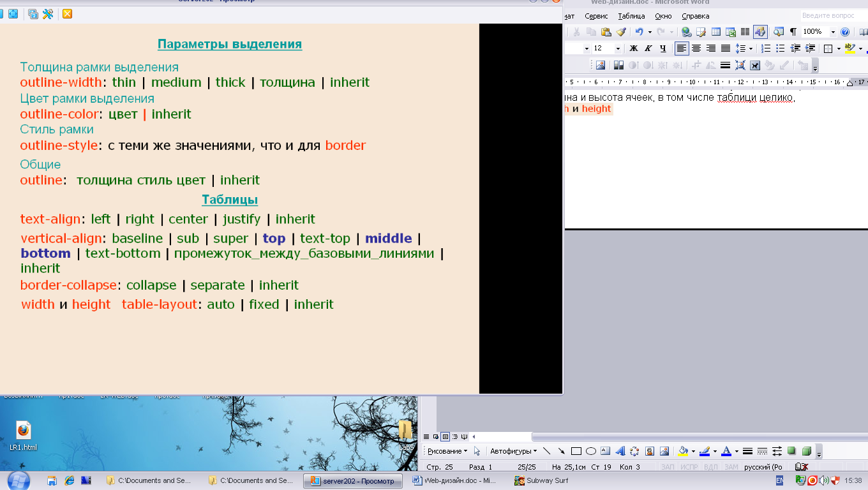Toggle Underline (Ч) formatting in Word
The image size is (868, 490).
point(663,48)
